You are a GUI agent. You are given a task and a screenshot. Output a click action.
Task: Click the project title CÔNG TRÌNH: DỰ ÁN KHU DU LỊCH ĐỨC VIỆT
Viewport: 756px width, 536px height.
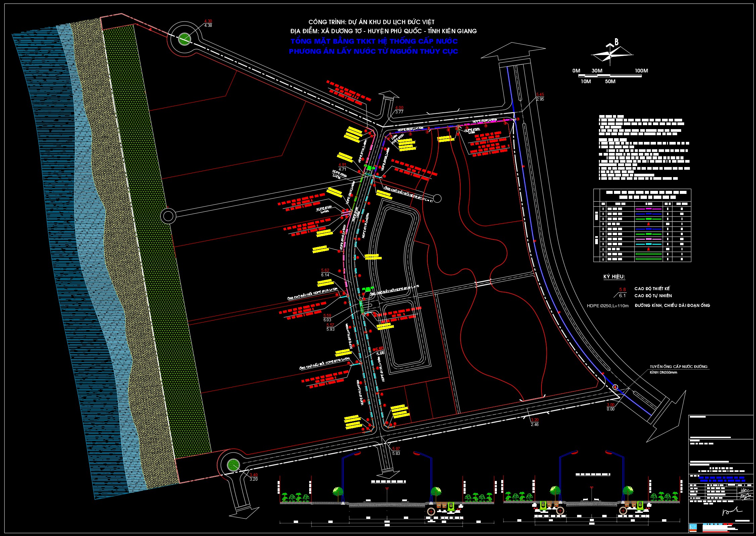371,22
